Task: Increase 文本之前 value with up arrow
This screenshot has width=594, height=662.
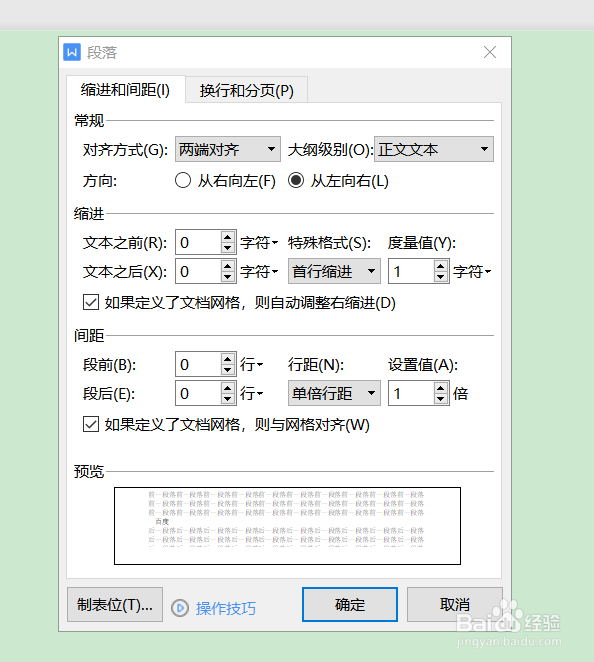Action: coord(228,237)
